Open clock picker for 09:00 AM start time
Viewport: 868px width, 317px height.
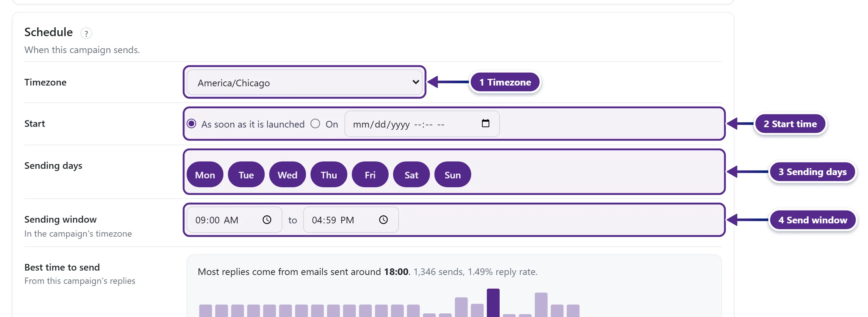click(x=267, y=220)
